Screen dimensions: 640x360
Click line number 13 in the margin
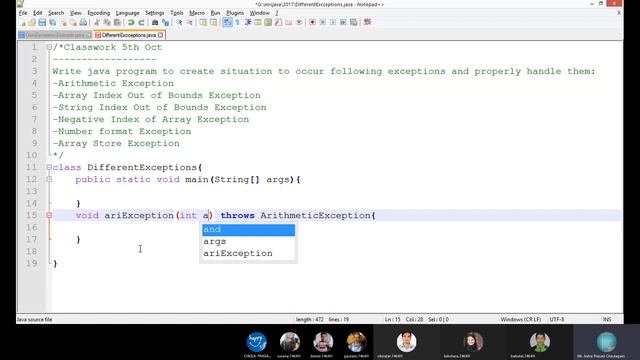pos(31,191)
